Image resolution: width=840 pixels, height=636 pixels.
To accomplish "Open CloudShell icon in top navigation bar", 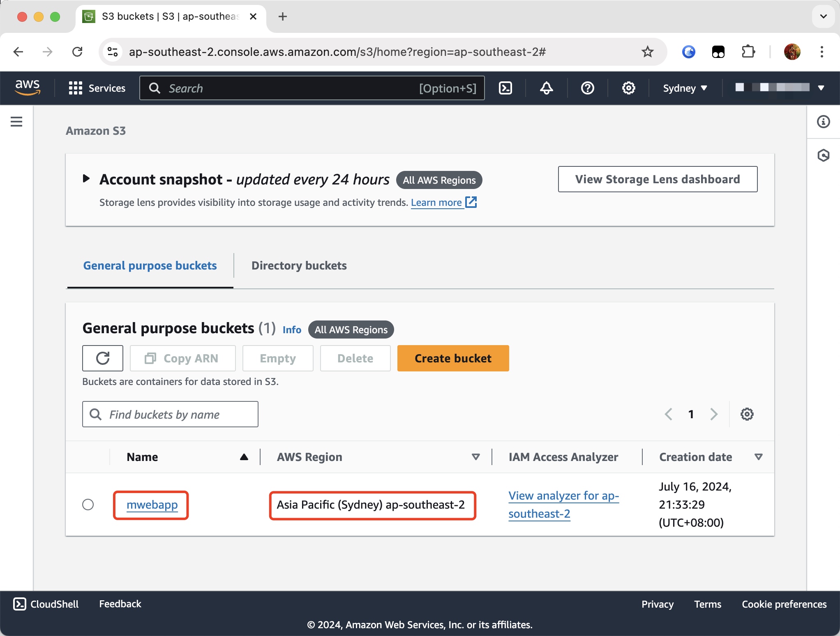I will tap(505, 88).
